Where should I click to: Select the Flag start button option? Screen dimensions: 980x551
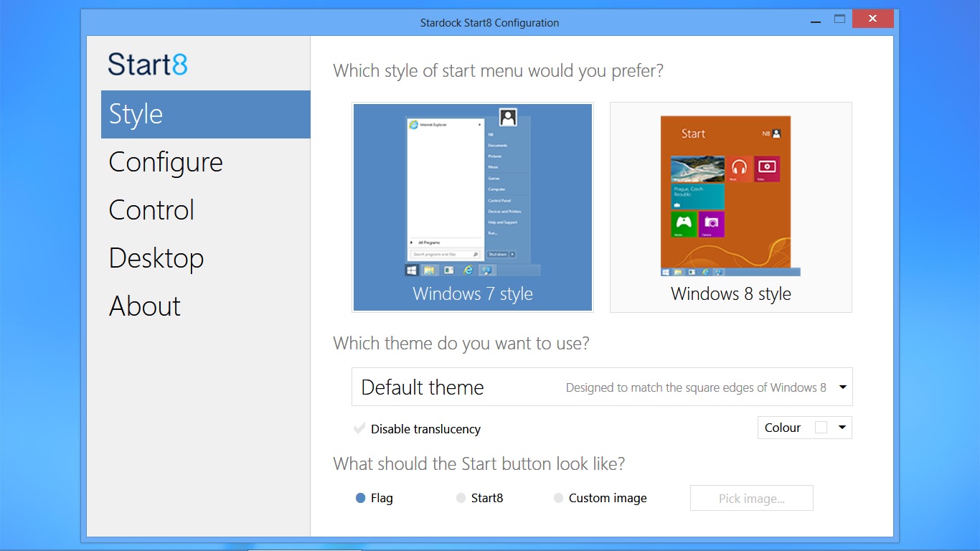pos(361,498)
